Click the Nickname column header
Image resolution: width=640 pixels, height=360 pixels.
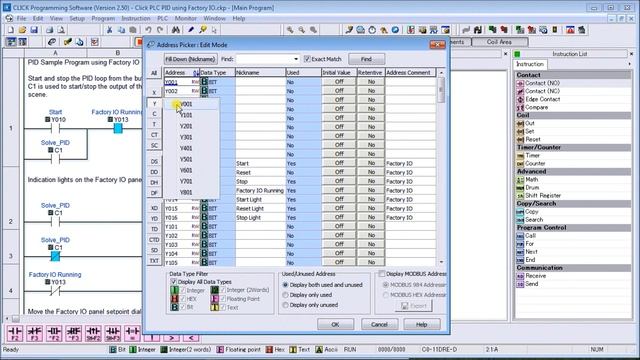pos(260,73)
